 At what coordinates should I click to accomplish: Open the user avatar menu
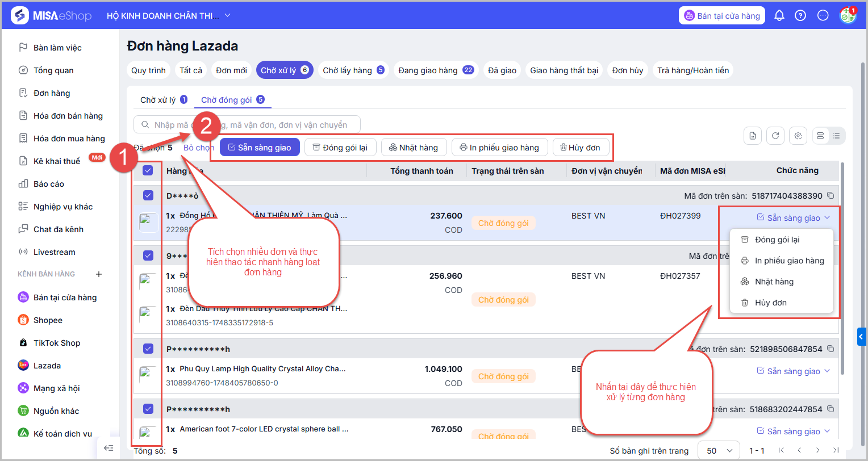[x=848, y=15]
